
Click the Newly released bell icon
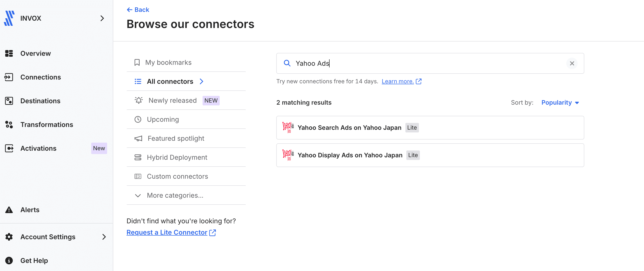point(139,100)
